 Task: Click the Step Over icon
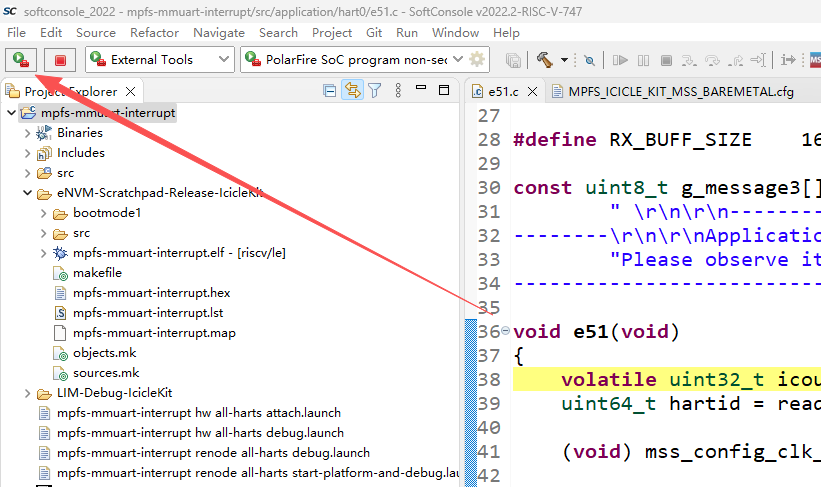pos(712,60)
